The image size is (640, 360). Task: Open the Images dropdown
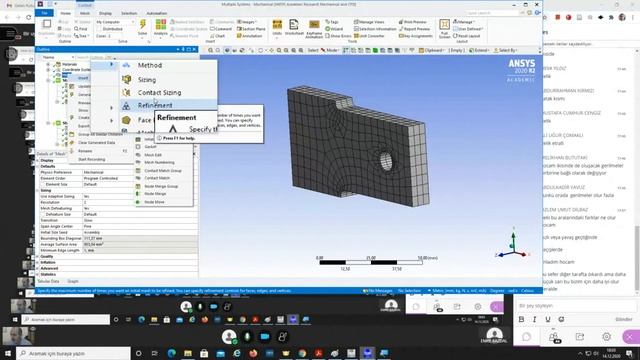pos(247,22)
